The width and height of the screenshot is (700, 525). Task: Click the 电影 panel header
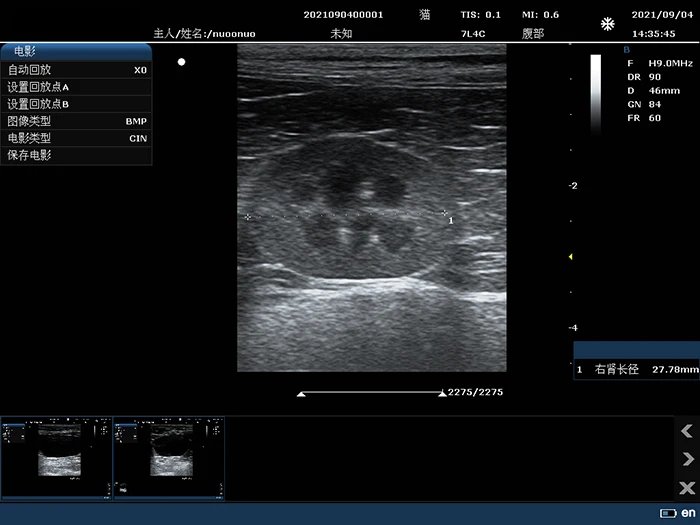76,51
